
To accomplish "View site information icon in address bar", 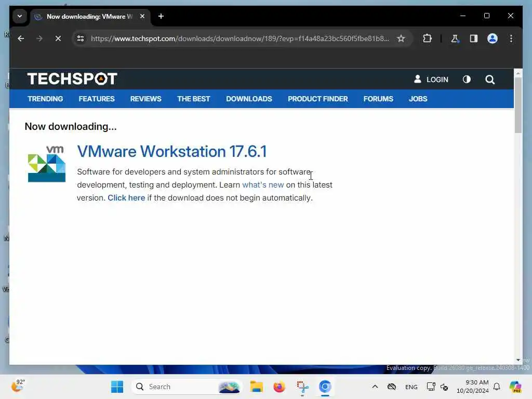I will (x=81, y=38).
